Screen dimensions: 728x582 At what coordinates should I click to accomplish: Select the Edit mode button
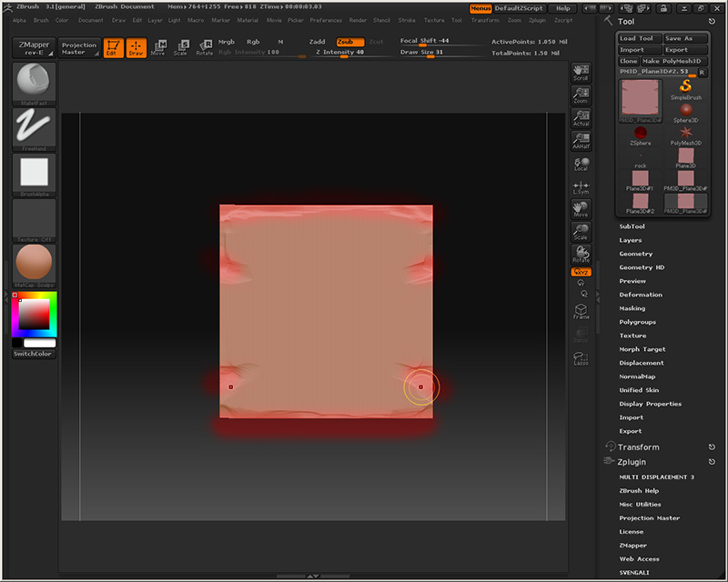click(x=113, y=48)
